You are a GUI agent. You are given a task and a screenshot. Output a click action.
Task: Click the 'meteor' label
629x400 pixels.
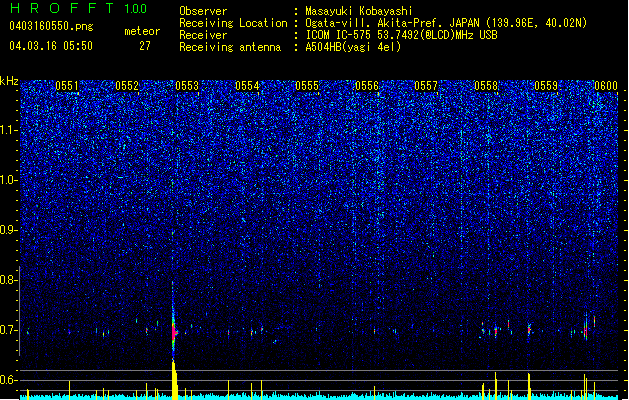[142, 31]
